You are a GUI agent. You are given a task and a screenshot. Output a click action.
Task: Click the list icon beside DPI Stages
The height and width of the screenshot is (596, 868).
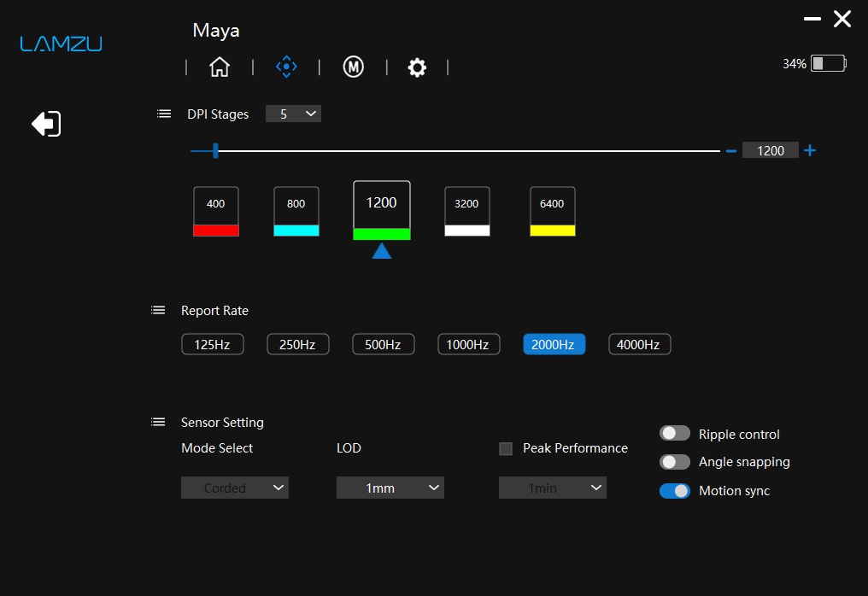point(164,114)
